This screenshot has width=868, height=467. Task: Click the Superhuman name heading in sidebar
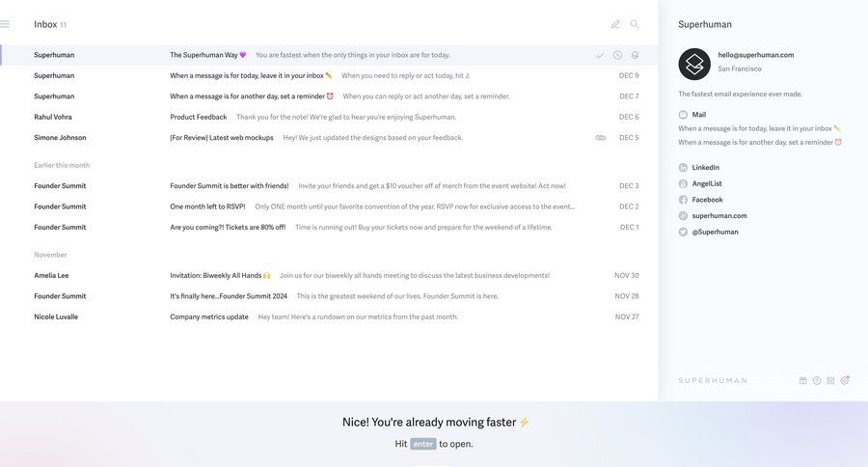pyautogui.click(x=705, y=24)
